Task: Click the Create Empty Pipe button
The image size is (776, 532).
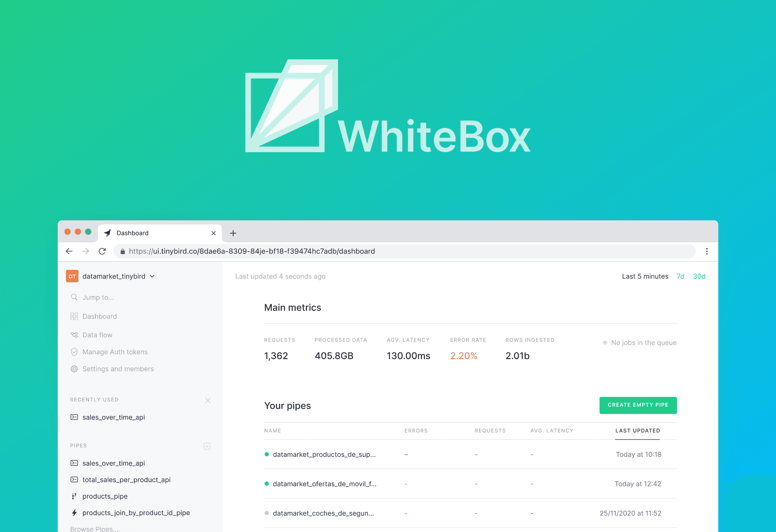Action: (638, 405)
